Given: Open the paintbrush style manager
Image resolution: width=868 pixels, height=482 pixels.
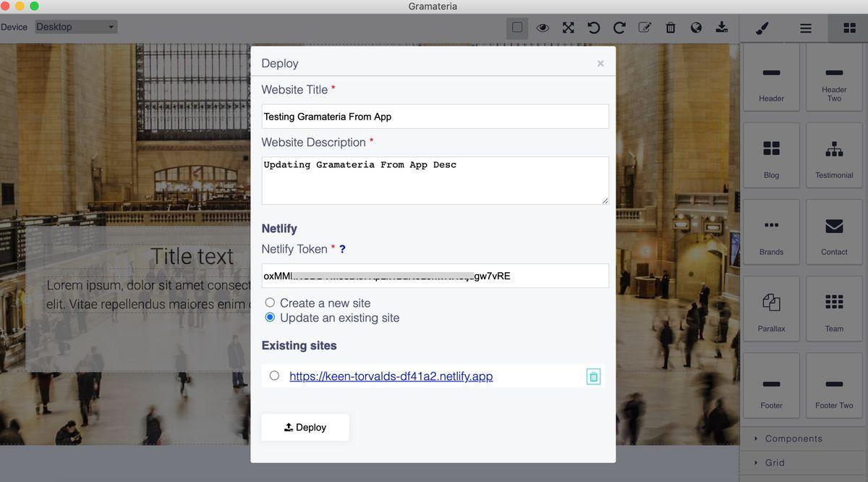Looking at the screenshot, I should (762, 28).
